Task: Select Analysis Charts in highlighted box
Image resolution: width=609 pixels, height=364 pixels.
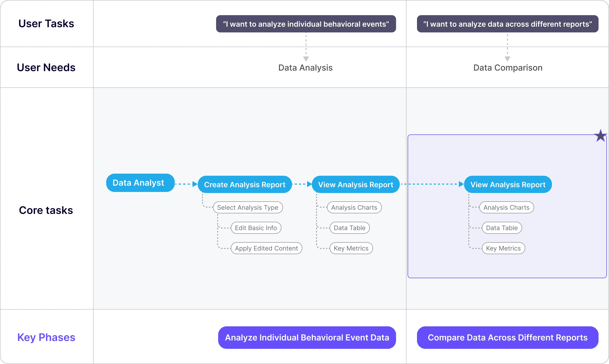Action: [x=506, y=207]
